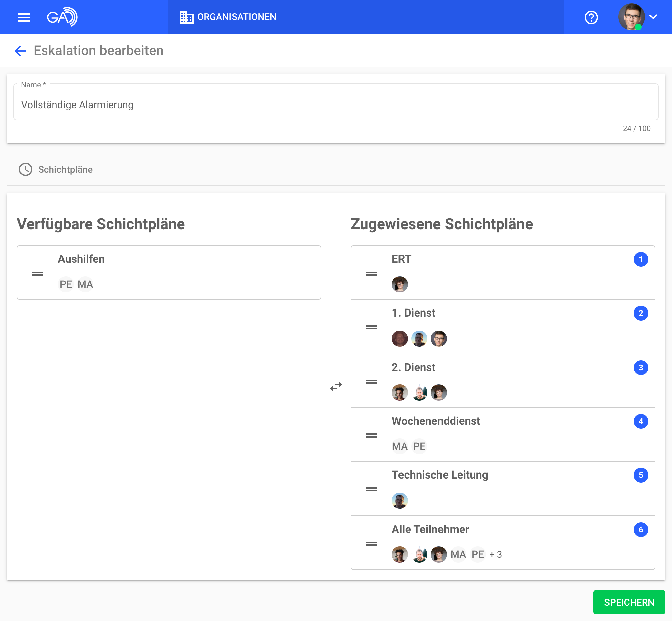Grab the drag handle for Alle Teilnehmer
The height and width of the screenshot is (621, 672).
coord(371,544)
